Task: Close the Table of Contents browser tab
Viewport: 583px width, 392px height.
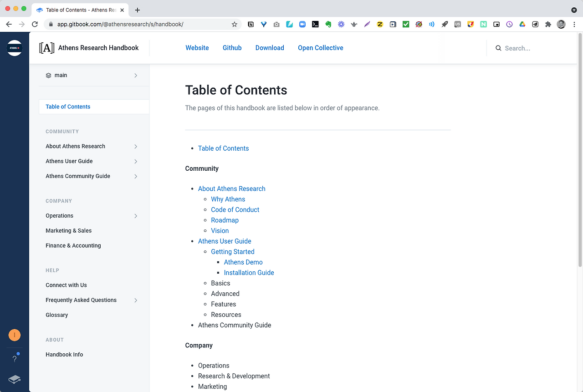Action: 121,10
